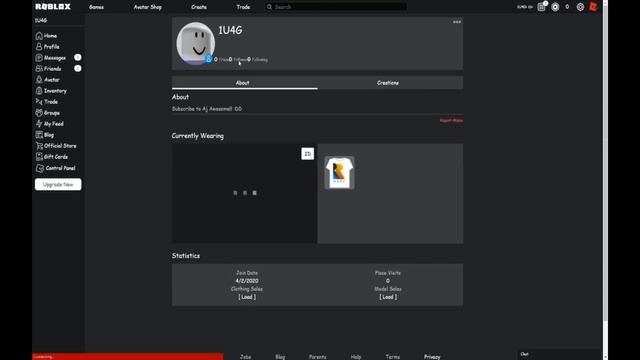Click the Messages count badge
The width and height of the screenshot is (640, 360).
(78, 58)
